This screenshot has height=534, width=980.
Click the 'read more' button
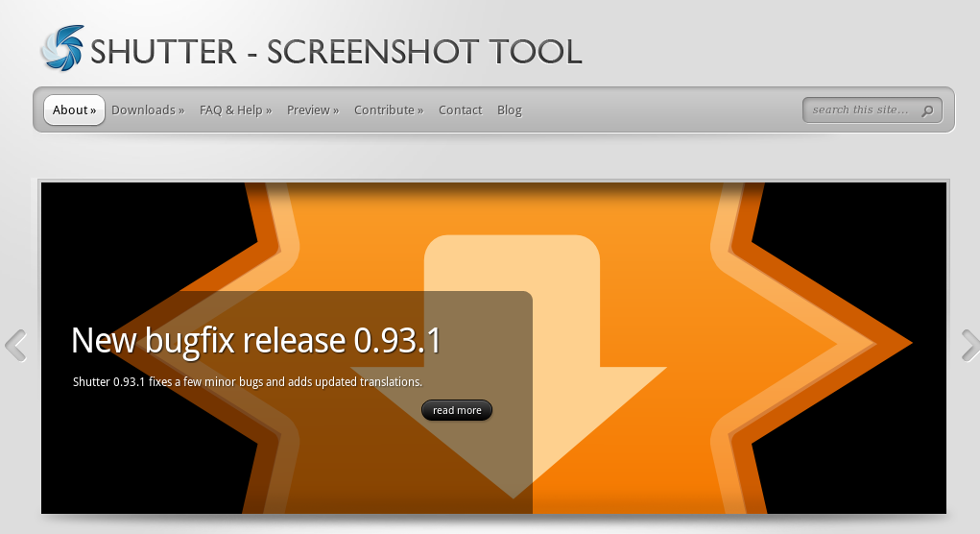point(457,410)
